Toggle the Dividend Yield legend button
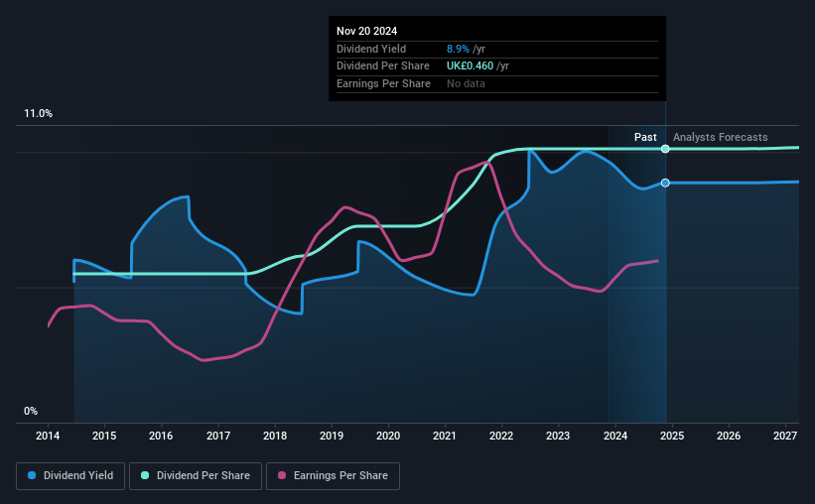 coord(70,476)
